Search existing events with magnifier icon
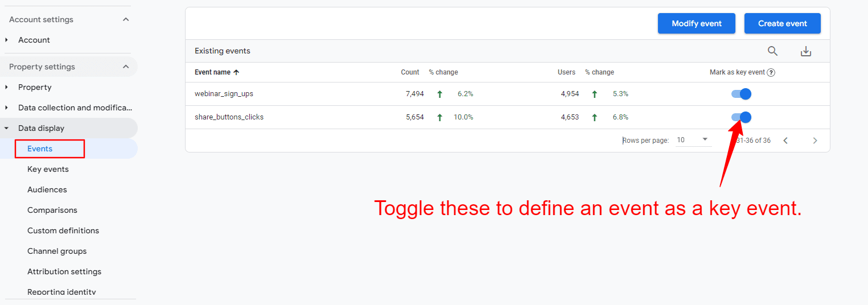The width and height of the screenshot is (868, 305). tap(772, 51)
